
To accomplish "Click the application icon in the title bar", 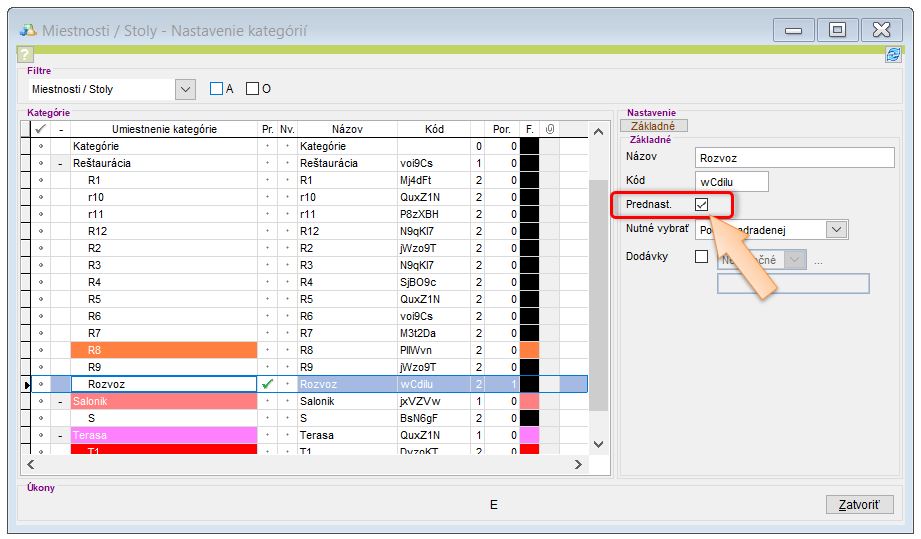I will (28, 31).
